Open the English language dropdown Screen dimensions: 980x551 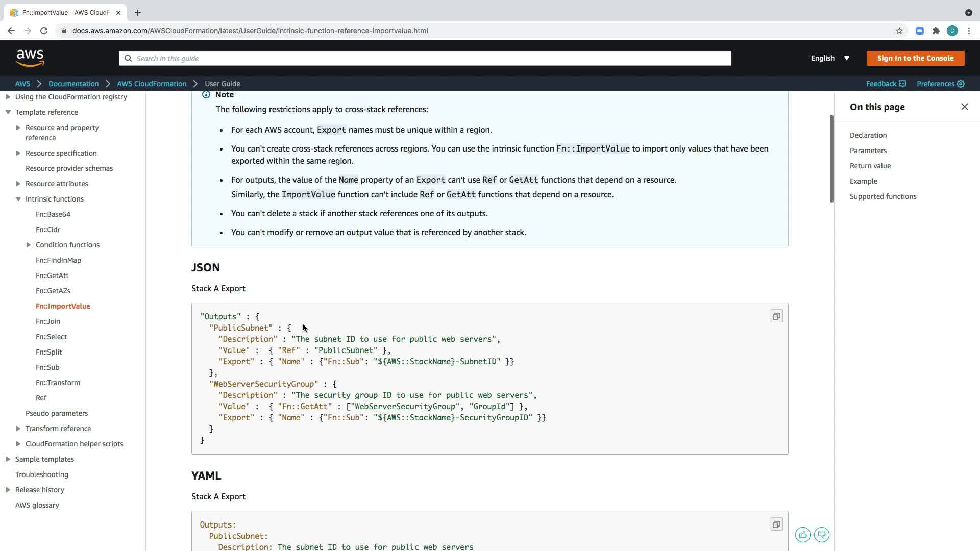(x=830, y=58)
